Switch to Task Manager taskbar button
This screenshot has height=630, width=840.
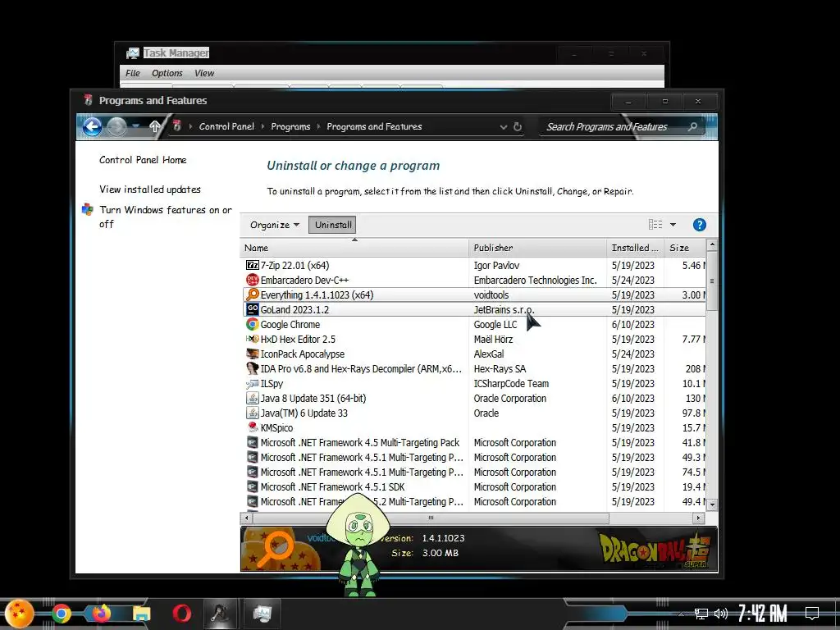(262, 614)
